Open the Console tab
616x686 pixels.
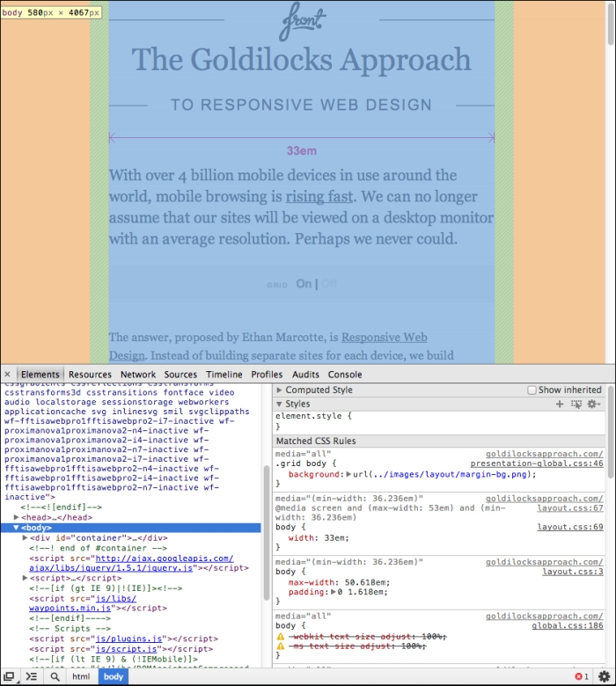tap(345, 375)
